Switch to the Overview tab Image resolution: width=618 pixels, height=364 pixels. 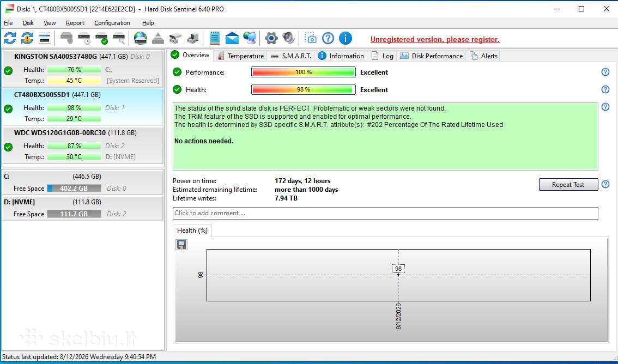pos(190,55)
